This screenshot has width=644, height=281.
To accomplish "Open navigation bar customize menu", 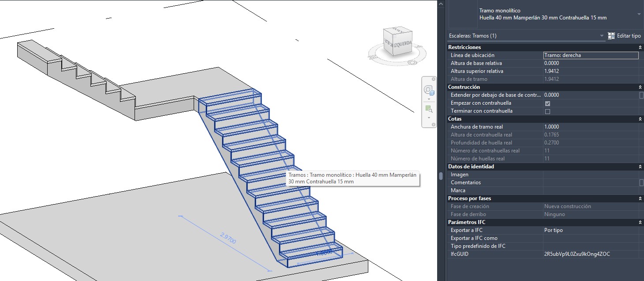I will (433, 125).
